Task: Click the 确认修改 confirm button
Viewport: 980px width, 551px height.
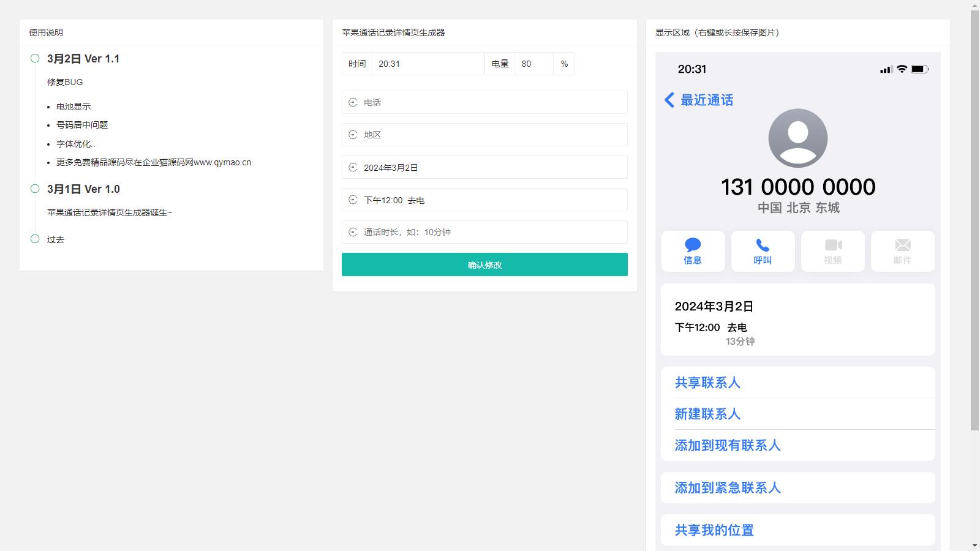Action: 484,264
